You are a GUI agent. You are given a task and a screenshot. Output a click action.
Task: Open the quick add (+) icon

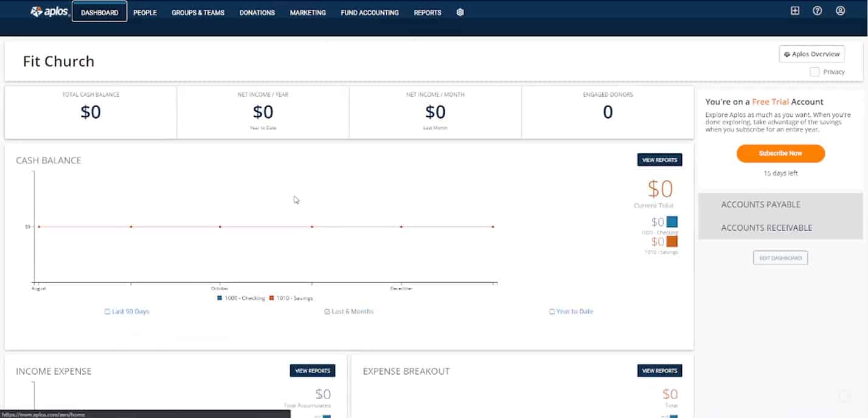point(794,10)
